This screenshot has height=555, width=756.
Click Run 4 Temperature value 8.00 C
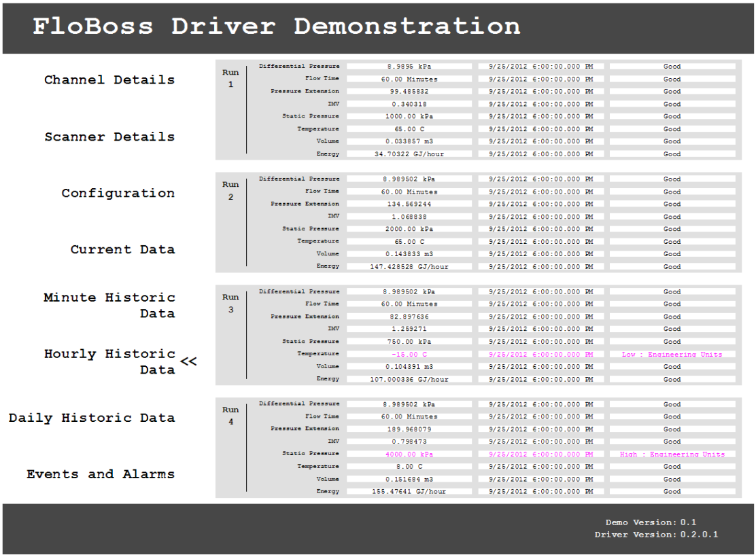click(409, 467)
